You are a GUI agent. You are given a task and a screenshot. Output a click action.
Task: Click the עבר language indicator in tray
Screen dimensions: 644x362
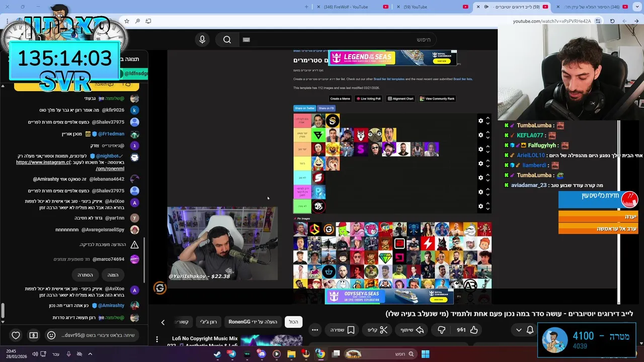(x=56, y=354)
